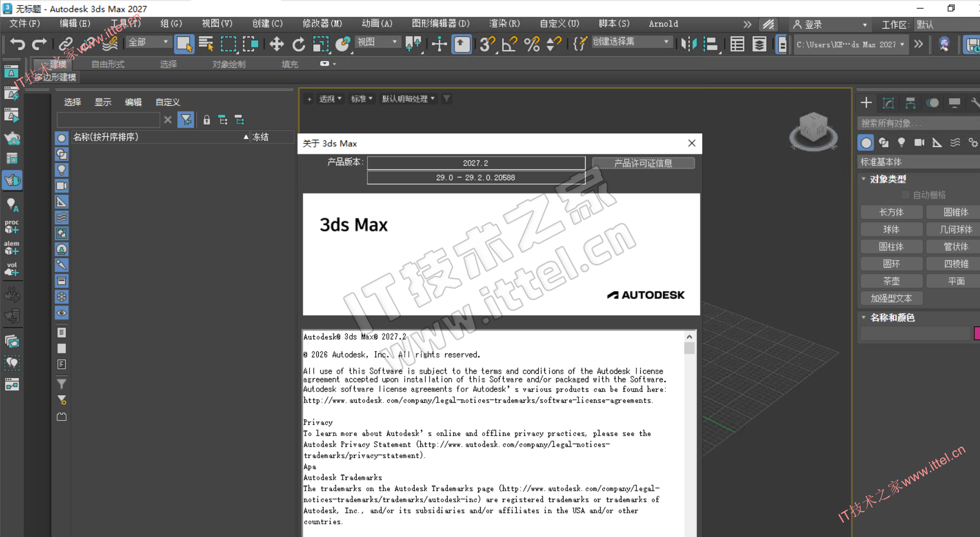
Task: Select the Shapes category in Create panel
Action: point(884,143)
